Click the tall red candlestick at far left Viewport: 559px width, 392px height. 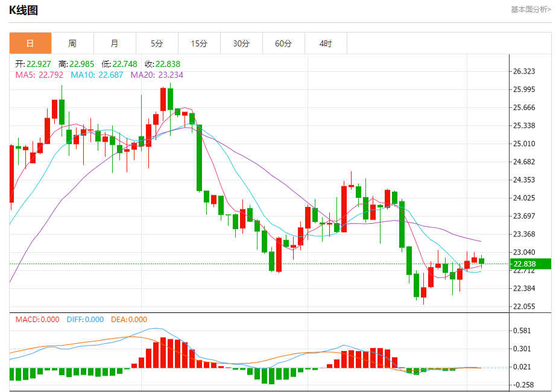pos(12,174)
